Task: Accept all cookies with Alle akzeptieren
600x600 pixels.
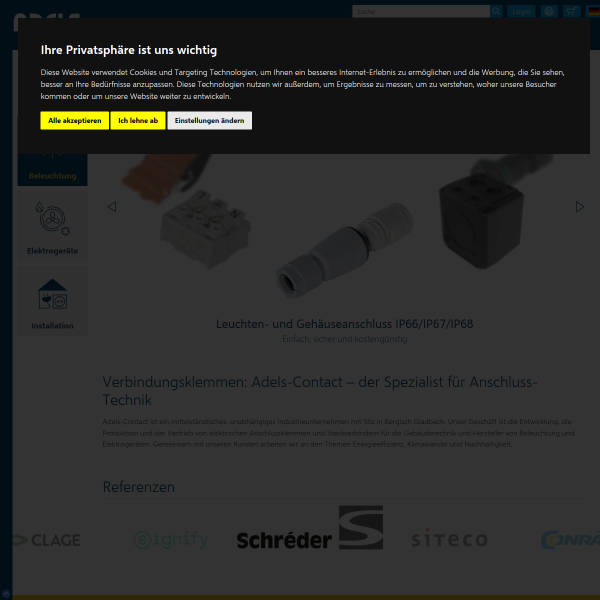Action: pos(75,121)
